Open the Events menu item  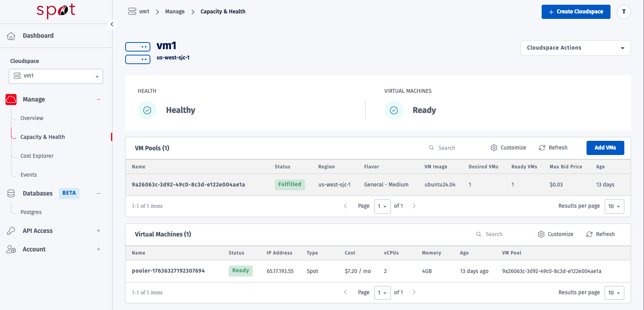click(x=29, y=175)
